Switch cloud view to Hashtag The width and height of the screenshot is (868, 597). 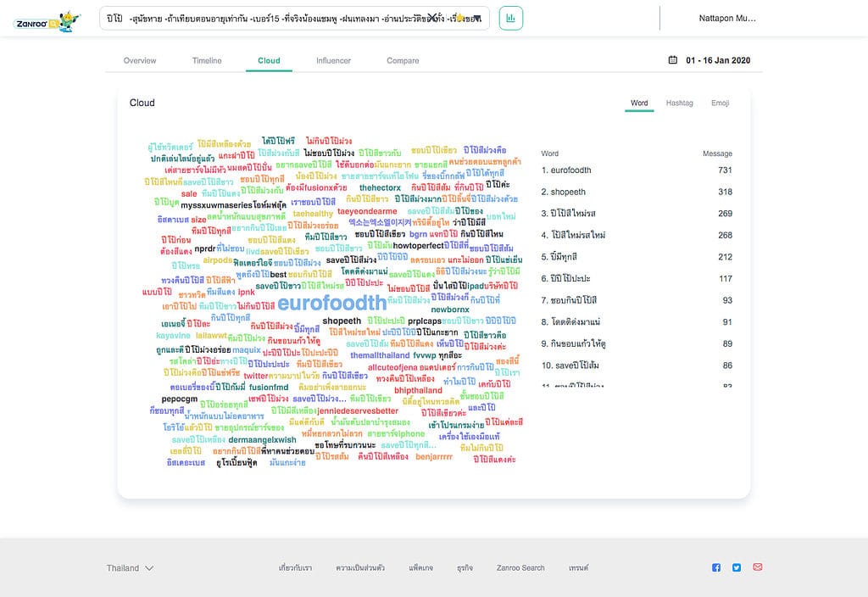(x=679, y=103)
